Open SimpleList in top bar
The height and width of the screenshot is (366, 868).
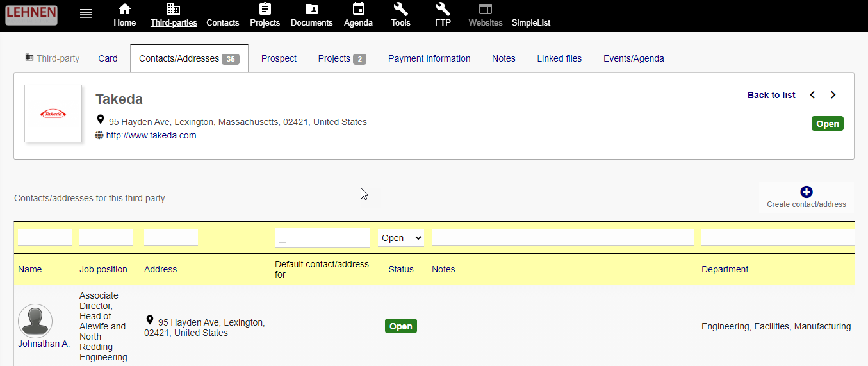[x=531, y=22]
